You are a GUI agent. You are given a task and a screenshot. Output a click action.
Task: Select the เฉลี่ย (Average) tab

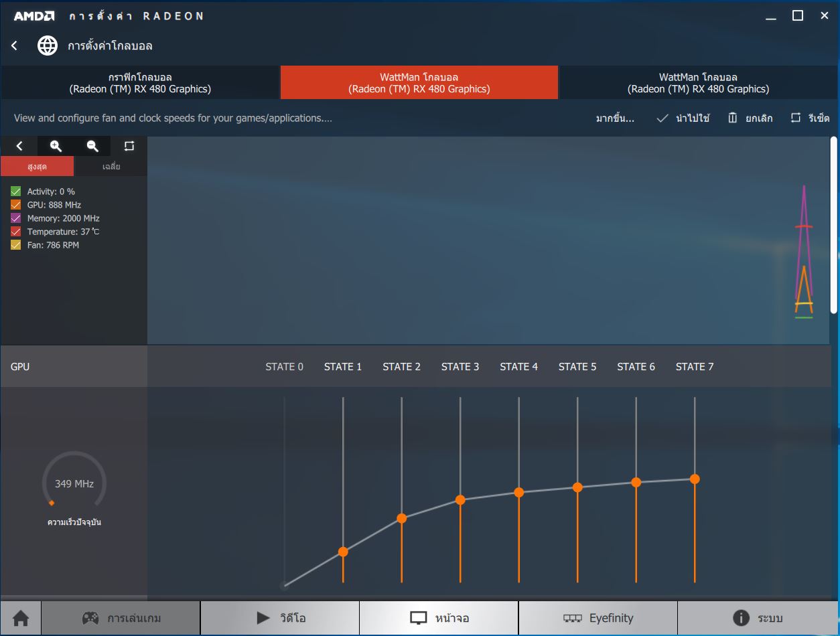point(111,166)
